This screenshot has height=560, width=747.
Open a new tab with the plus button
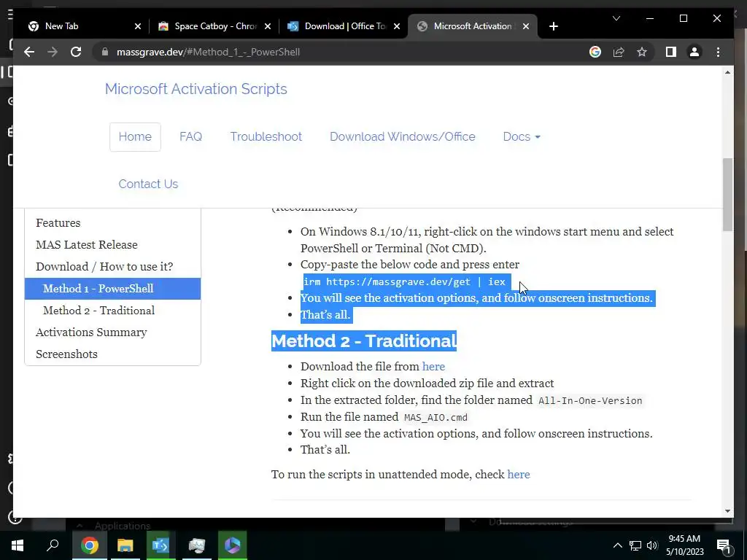tap(553, 26)
